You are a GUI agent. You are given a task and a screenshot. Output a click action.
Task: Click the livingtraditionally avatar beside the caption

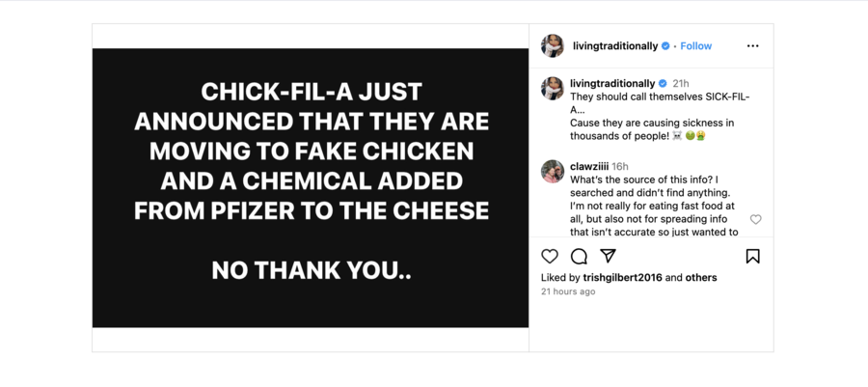tap(553, 88)
